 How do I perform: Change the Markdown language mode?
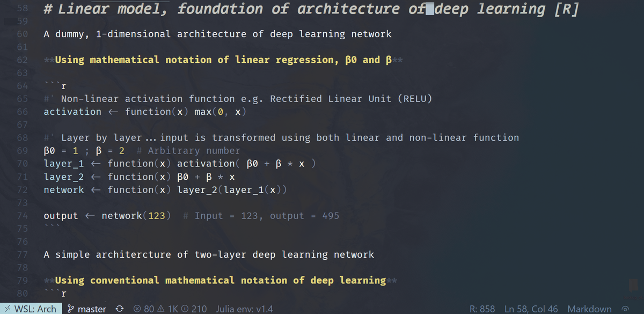point(589,309)
